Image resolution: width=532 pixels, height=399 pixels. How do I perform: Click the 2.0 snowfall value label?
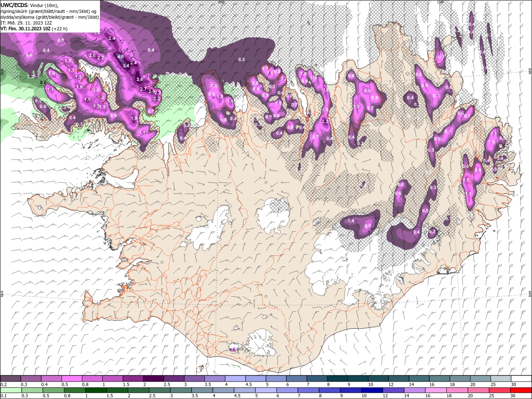(93, 55)
